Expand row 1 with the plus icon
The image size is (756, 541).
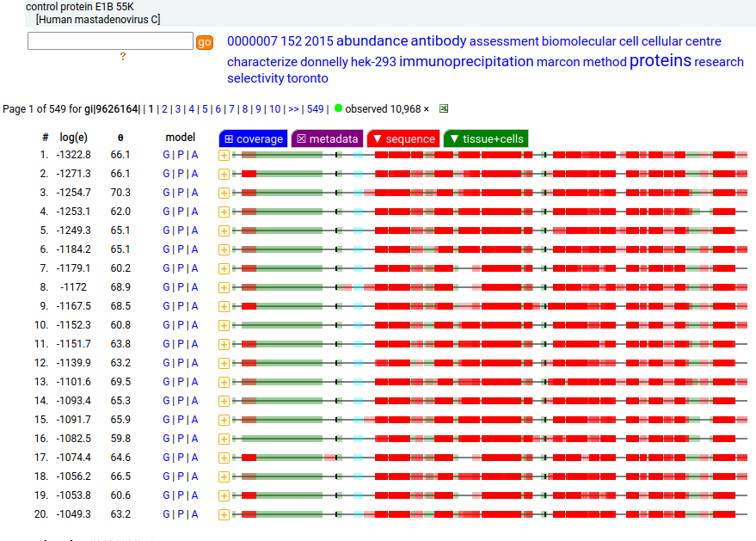[x=224, y=156]
